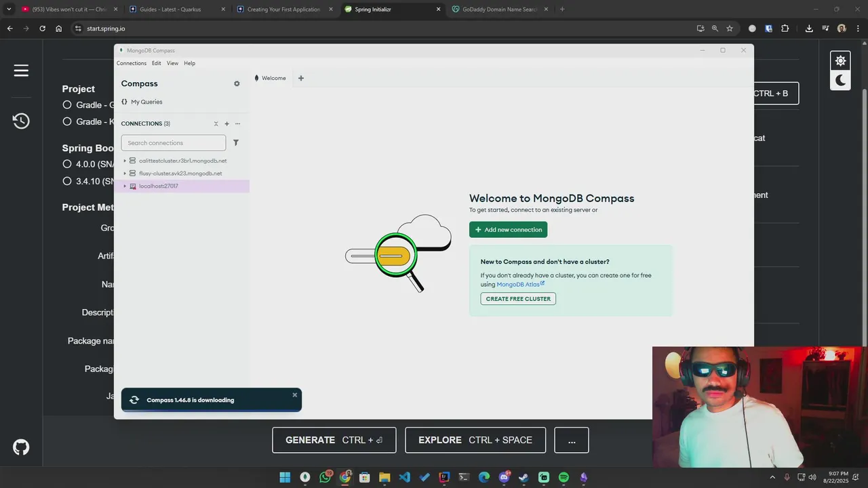
Task: Open View menu in Compass
Action: (173, 63)
